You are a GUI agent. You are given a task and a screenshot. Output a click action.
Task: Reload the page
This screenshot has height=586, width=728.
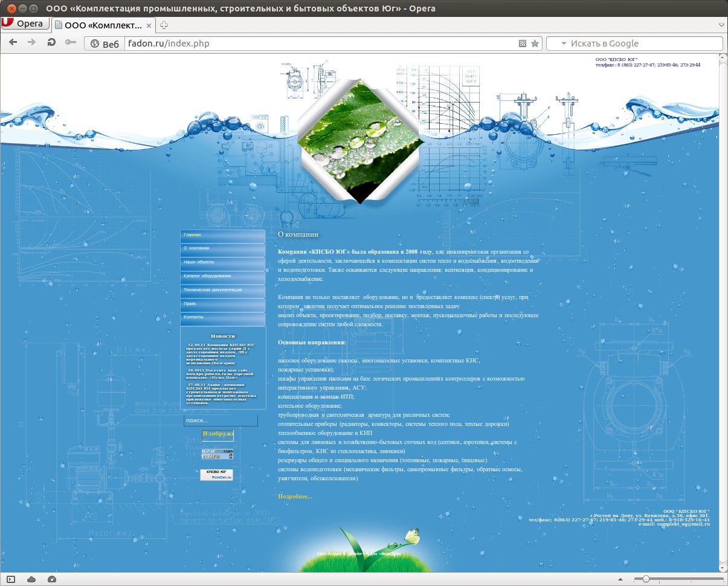coord(51,42)
